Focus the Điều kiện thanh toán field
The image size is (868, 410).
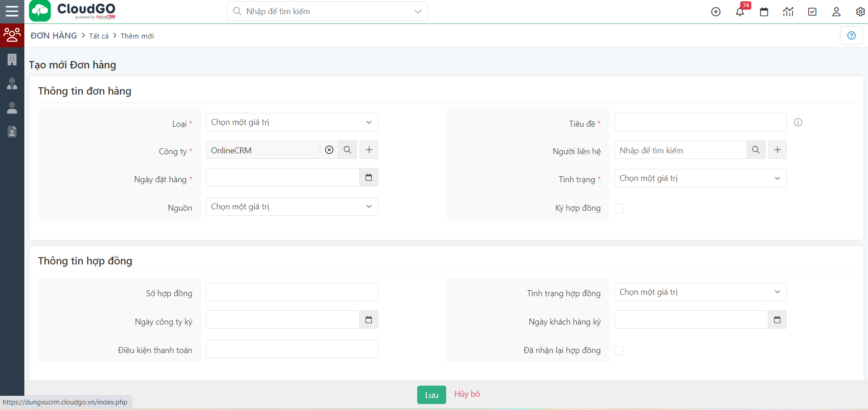(x=292, y=349)
